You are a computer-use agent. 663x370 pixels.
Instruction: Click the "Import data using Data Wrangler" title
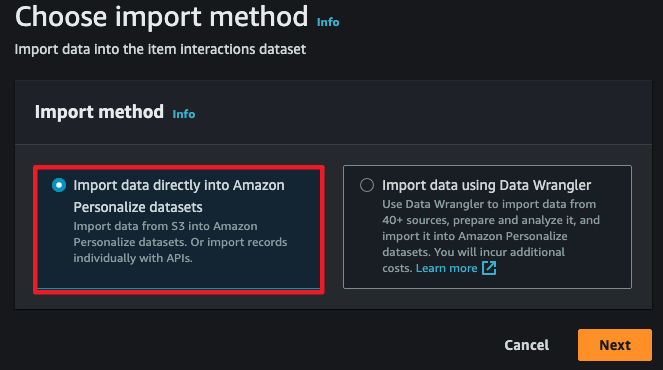(x=486, y=185)
